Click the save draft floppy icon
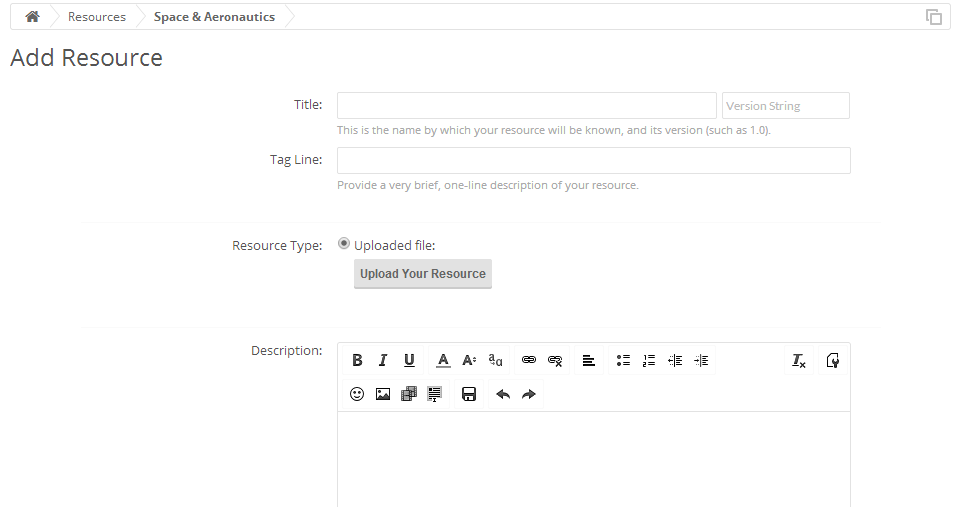 pyautogui.click(x=469, y=394)
